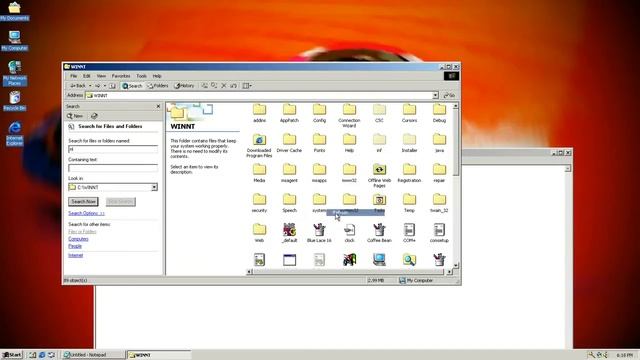This screenshot has width=640, height=360.
Task: Select the Coffee Bean bitmap
Action: coord(379,233)
